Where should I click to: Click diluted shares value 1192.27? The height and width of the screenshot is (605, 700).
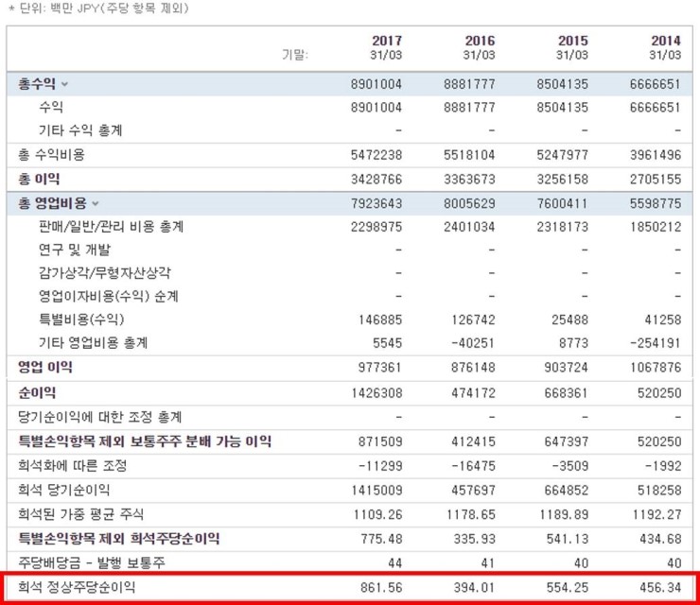[657, 515]
